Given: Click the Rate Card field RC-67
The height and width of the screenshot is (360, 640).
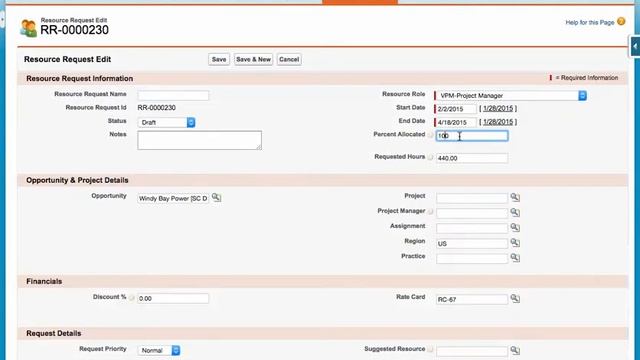Looking at the screenshot, I should (472, 299).
